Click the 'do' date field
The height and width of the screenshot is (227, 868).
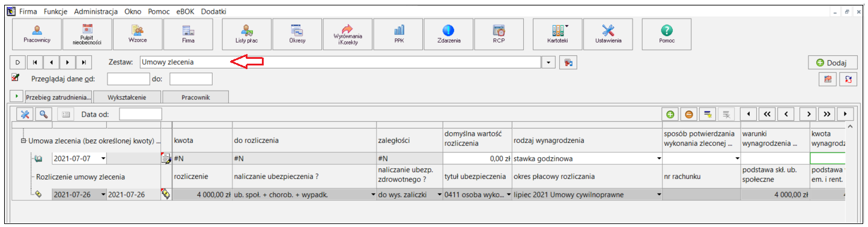pyautogui.click(x=191, y=79)
